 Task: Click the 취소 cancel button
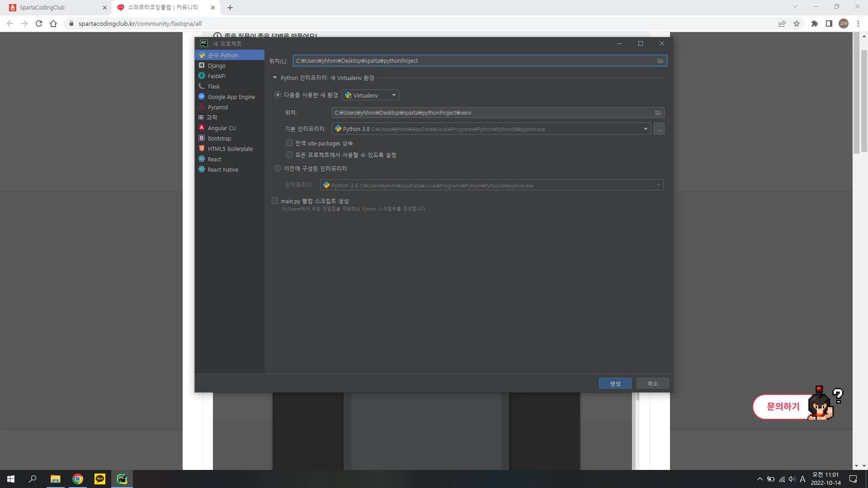click(x=653, y=384)
